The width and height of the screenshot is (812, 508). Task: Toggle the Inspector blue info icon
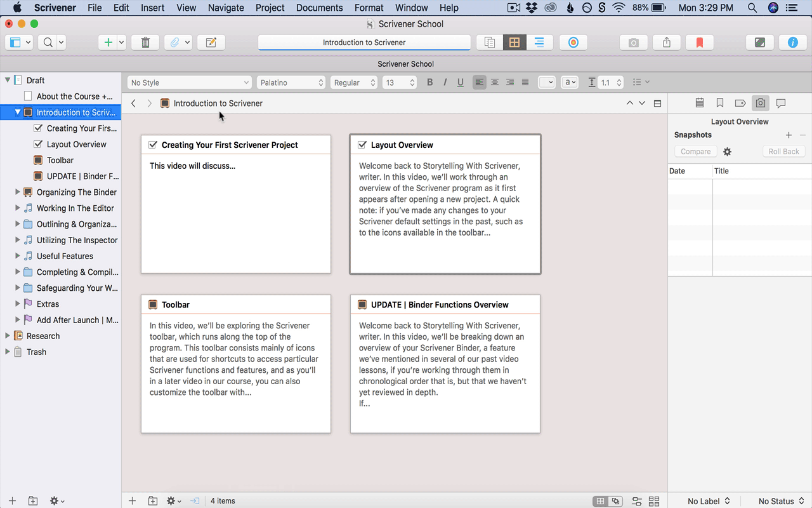pos(792,43)
